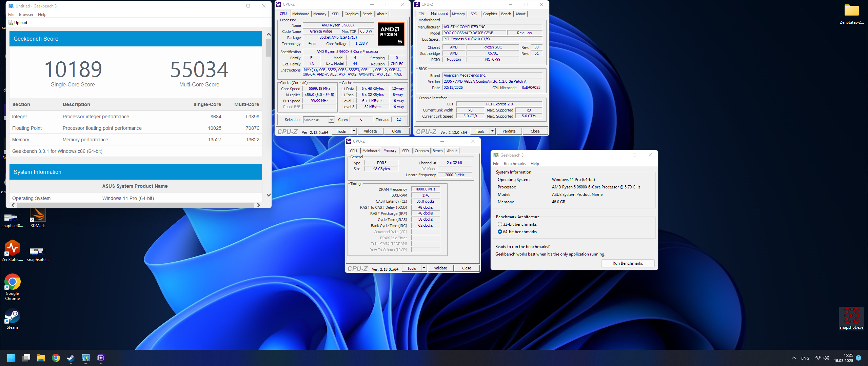Click Geekbench horizontal scrollbar right arrow

258,205
